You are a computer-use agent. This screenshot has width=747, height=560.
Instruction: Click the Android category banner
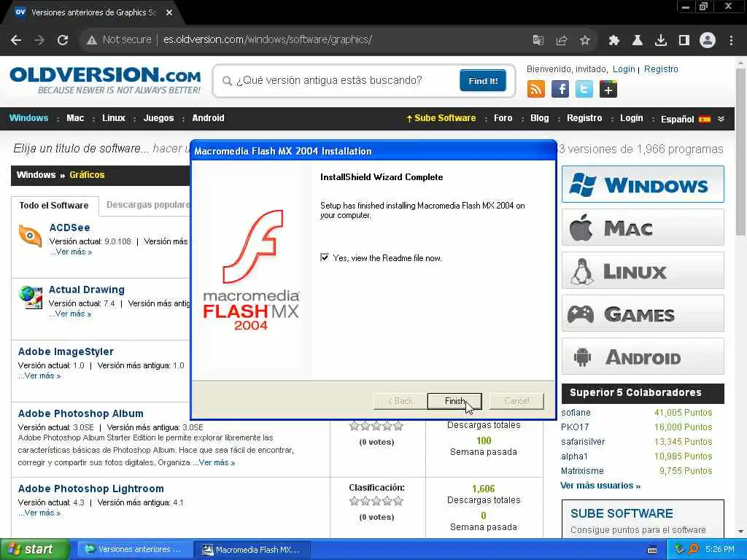click(x=643, y=356)
